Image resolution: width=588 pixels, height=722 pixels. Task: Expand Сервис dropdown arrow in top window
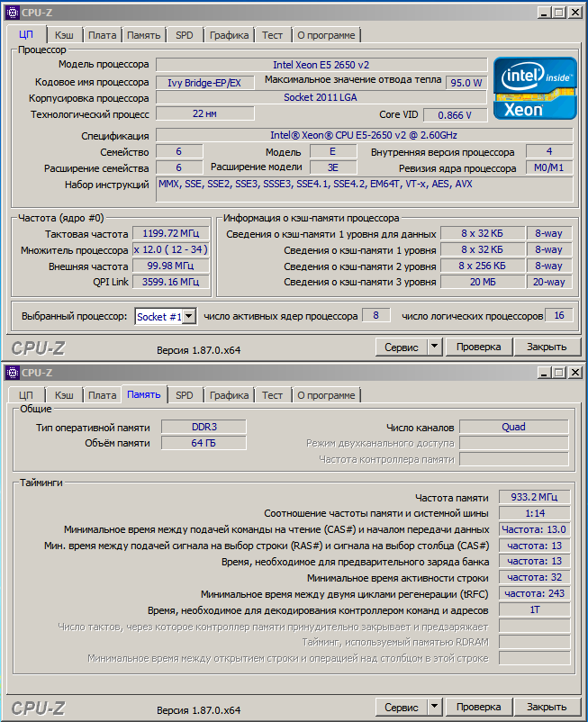pyautogui.click(x=435, y=347)
